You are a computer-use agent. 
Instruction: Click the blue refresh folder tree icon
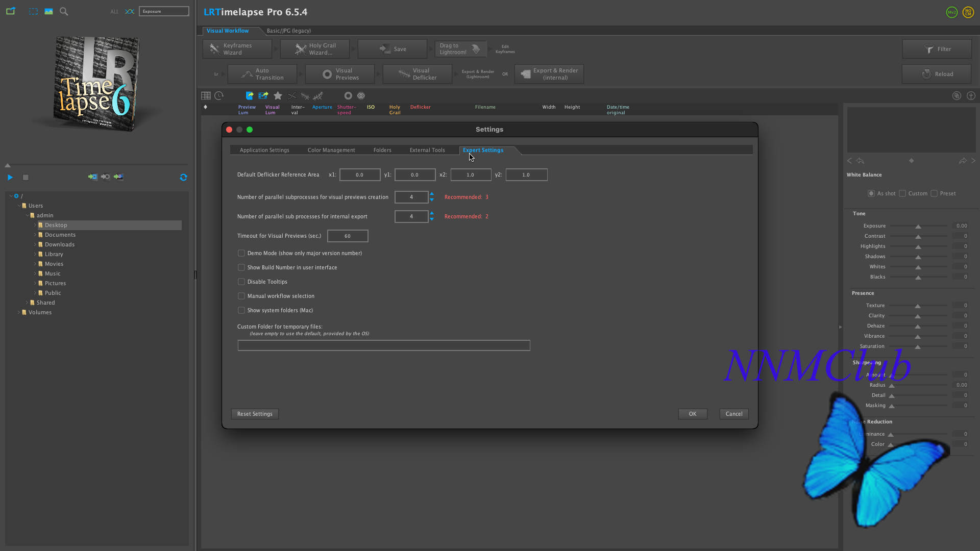[x=183, y=177]
